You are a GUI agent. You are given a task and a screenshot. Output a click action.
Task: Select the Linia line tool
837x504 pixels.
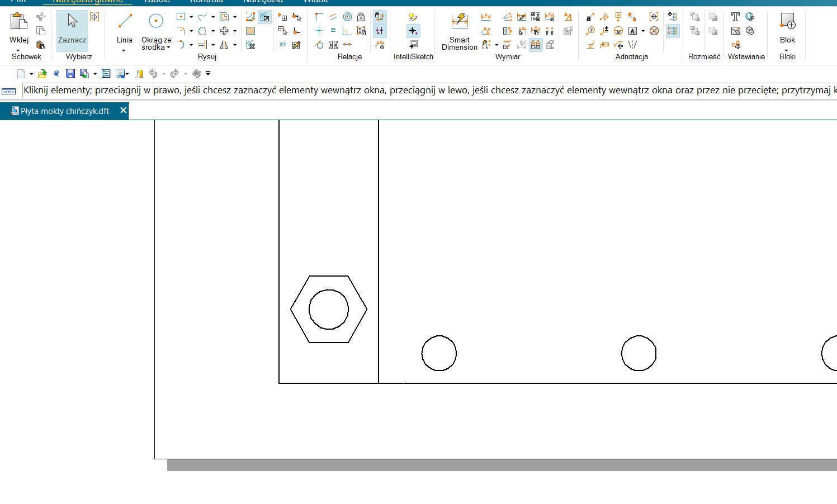pos(125,22)
